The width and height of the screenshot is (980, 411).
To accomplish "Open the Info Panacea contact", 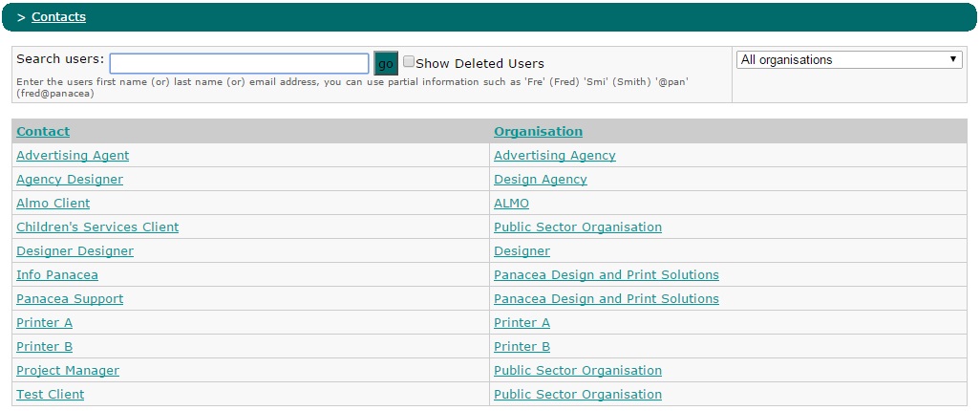I will 57,274.
